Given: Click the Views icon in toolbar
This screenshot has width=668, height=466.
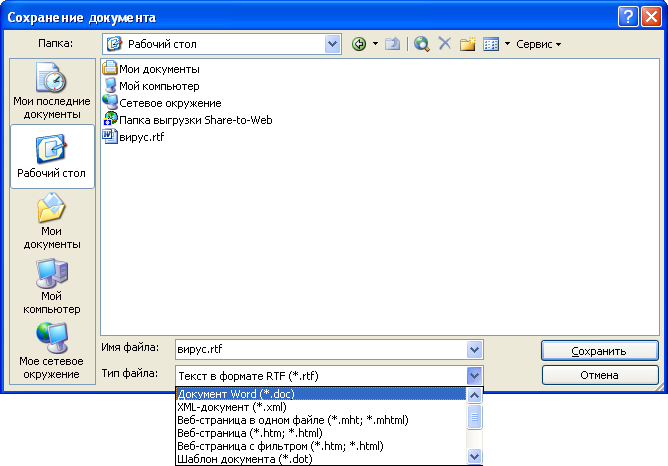Looking at the screenshot, I should [x=491, y=44].
